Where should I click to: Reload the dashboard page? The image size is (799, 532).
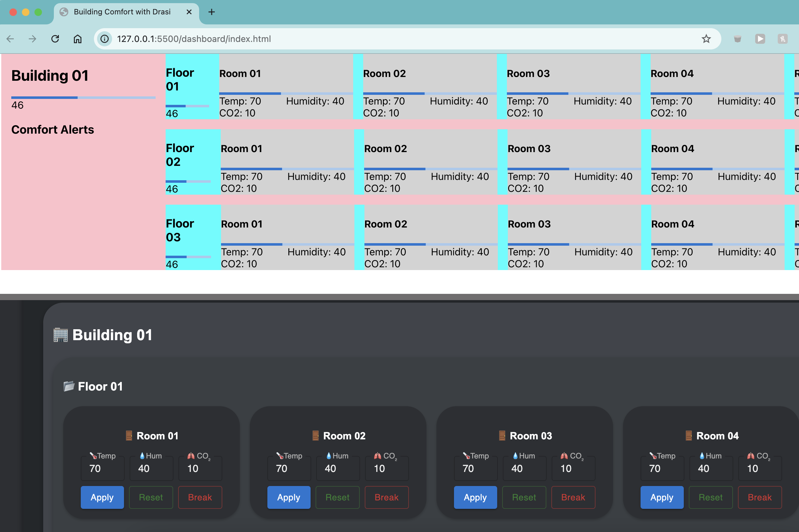click(x=55, y=39)
